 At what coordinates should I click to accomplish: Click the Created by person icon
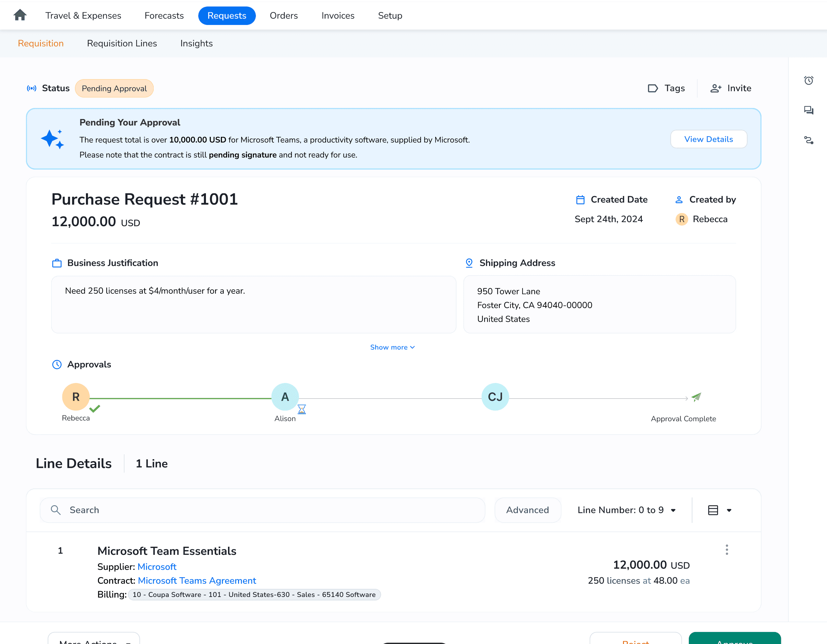pyautogui.click(x=679, y=199)
